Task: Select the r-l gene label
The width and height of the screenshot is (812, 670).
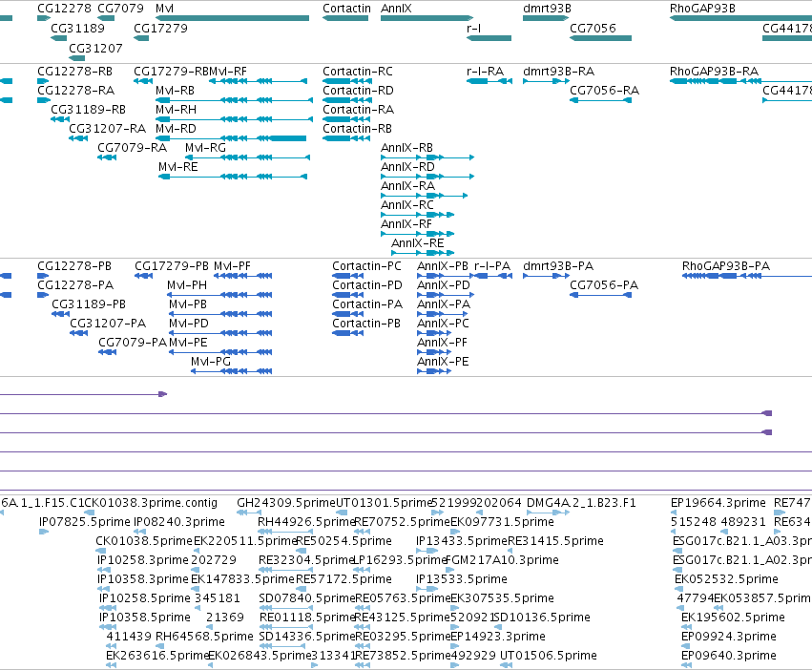Action: tap(474, 28)
